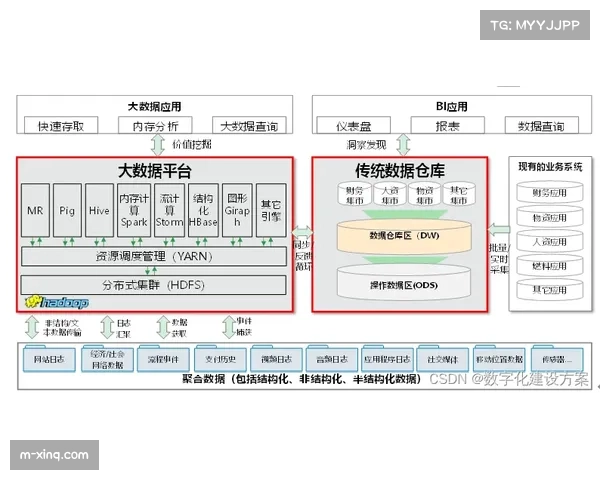Select the 内存计算 Spark box
The width and height of the screenshot is (600, 480).
pyautogui.click(x=134, y=210)
